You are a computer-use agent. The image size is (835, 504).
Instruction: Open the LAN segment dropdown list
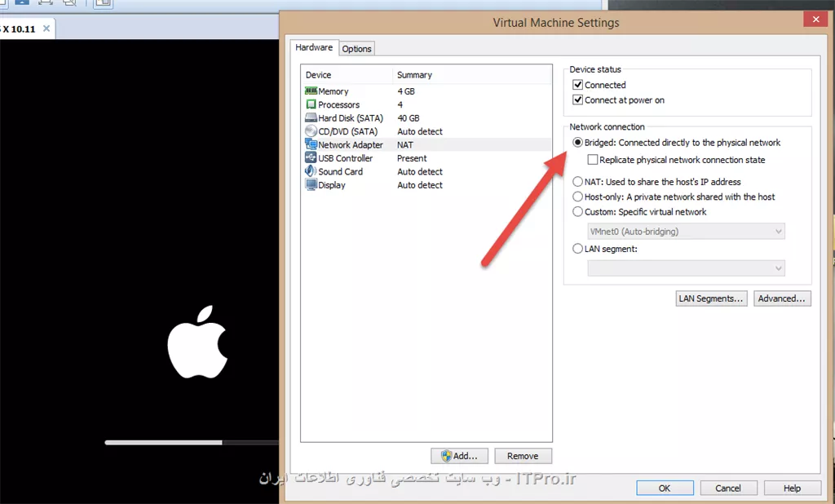686,268
